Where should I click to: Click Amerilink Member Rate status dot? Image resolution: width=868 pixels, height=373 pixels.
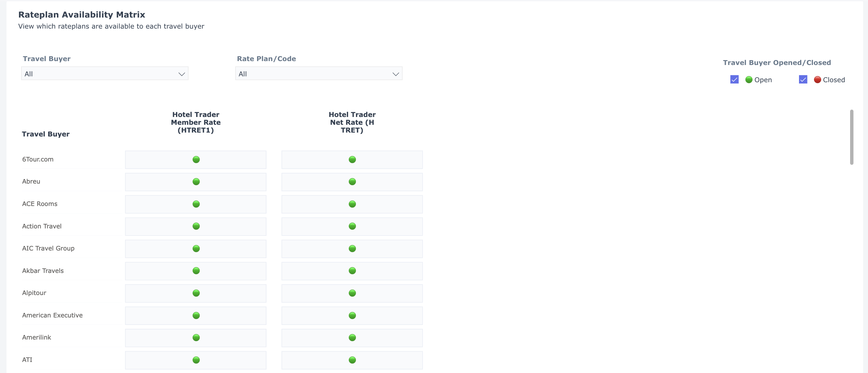pyautogui.click(x=196, y=338)
